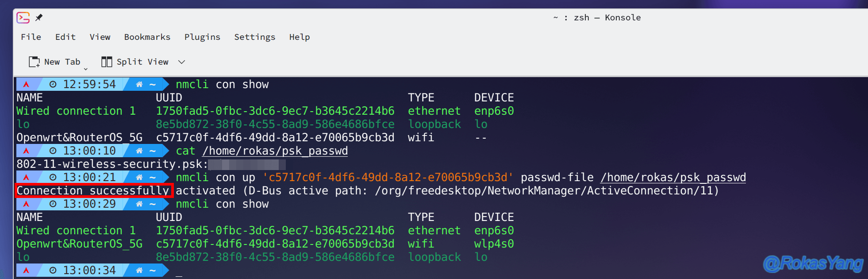Click the home icon in 13:00:21 prompt
This screenshot has width=868, height=279.
pos(139,177)
